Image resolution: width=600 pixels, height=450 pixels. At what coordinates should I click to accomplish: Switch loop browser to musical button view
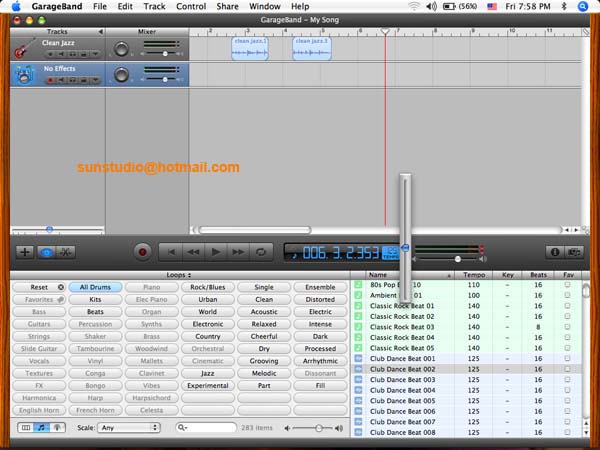tap(41, 428)
